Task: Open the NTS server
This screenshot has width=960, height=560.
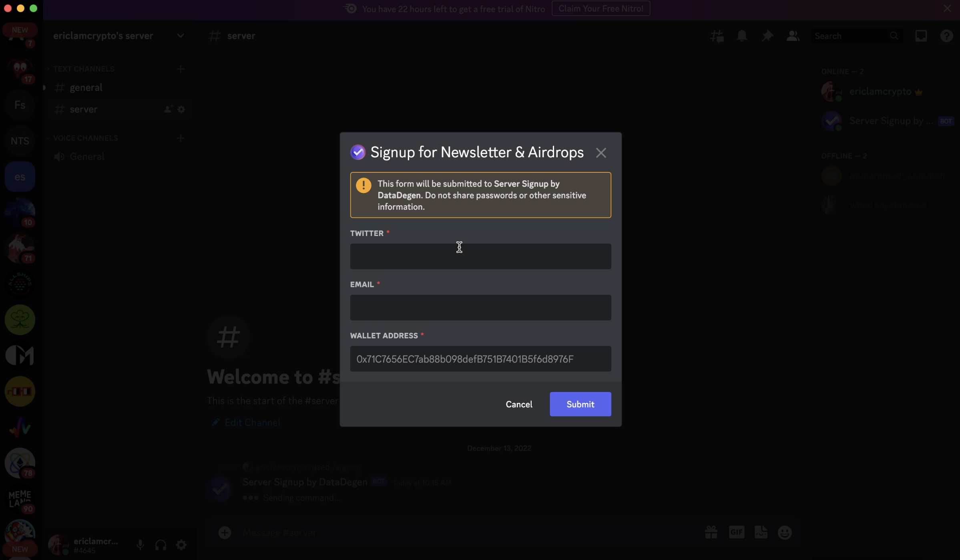Action: point(20,141)
